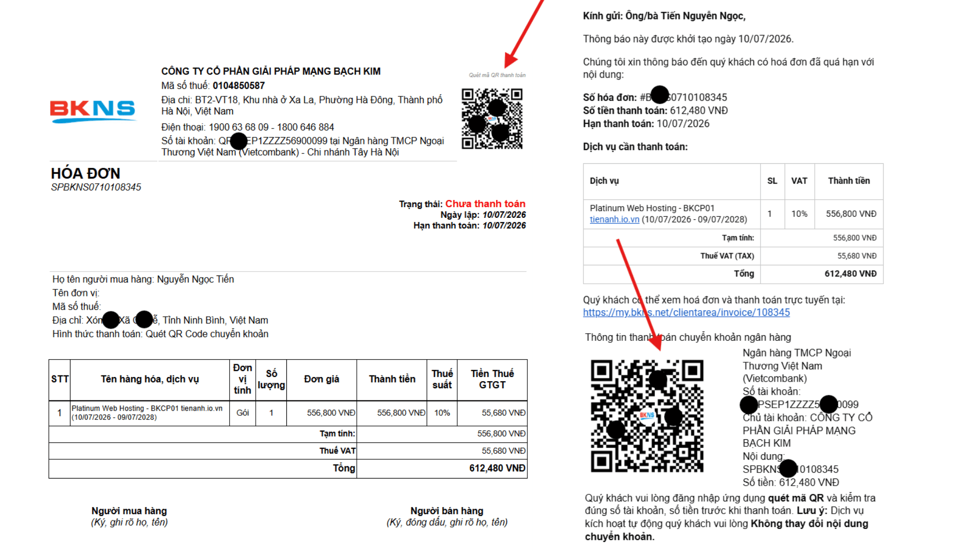Click the HÓA ĐƠN invoice heading
This screenshot has height=551, width=980.
point(85,173)
